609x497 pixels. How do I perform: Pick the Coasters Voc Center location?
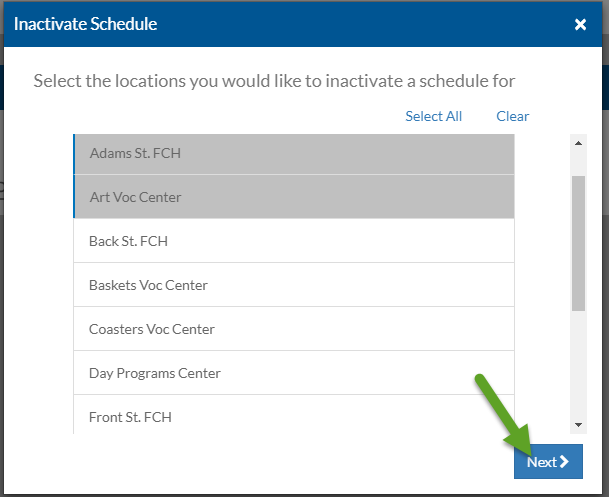pyautogui.click(x=294, y=329)
